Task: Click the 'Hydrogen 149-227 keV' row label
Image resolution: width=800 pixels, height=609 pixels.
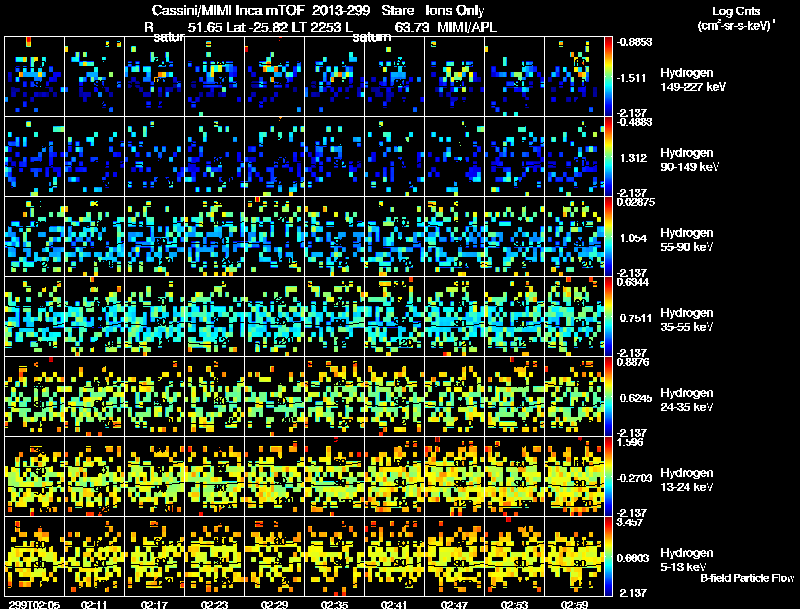Action: 692,80
